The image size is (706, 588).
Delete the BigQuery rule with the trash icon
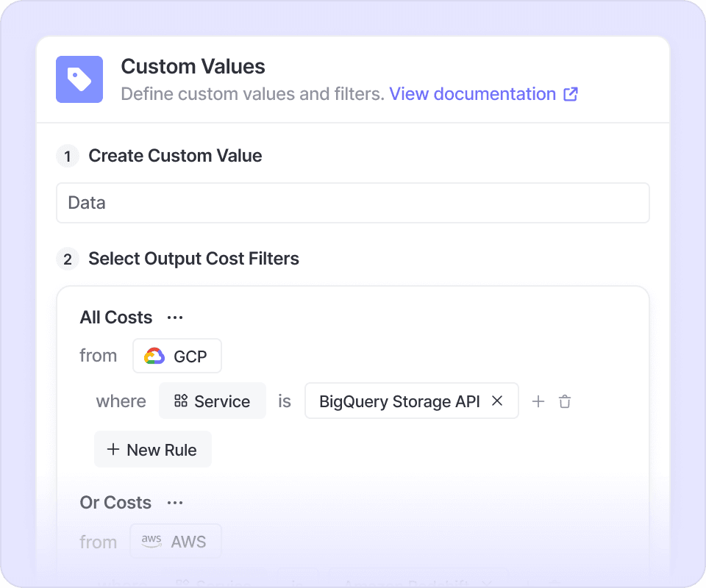pos(565,401)
